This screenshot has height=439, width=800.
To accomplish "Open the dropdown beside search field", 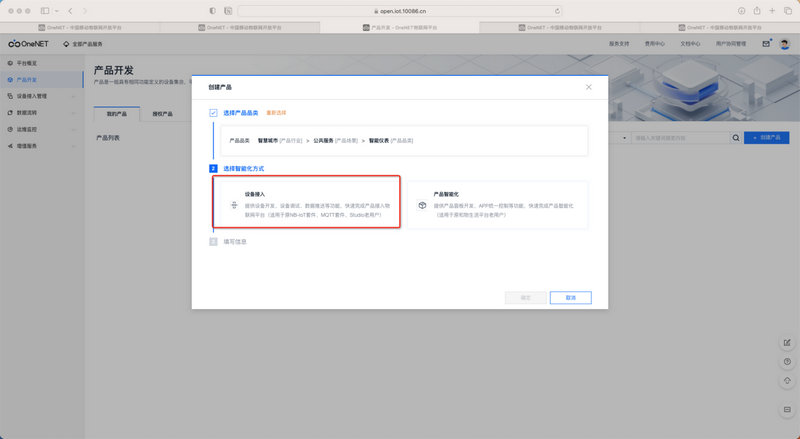I will (624, 138).
